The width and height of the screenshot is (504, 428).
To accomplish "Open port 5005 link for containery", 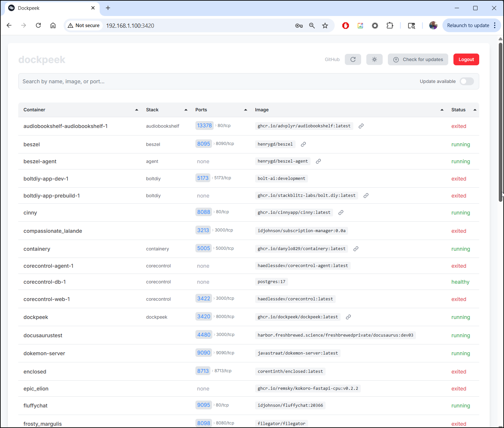I will 204,248.
